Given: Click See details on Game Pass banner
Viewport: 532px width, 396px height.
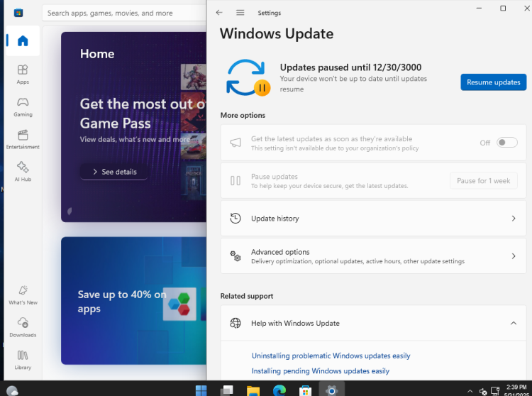Looking at the screenshot, I should 114,172.
